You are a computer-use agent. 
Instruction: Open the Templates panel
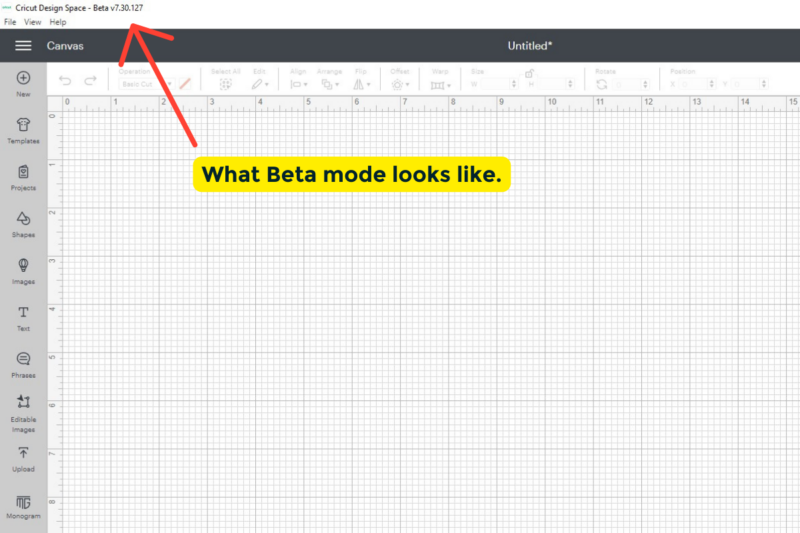coord(23,131)
